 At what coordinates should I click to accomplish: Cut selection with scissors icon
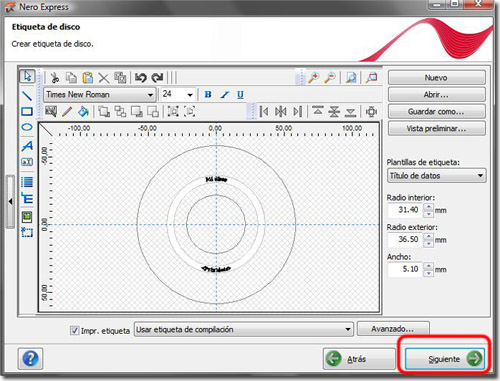click(x=55, y=78)
